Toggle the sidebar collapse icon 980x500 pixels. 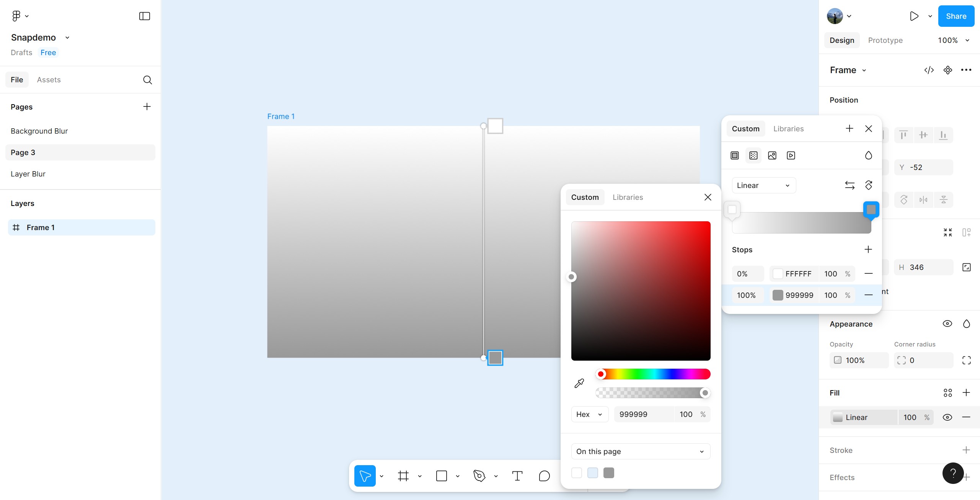145,16
